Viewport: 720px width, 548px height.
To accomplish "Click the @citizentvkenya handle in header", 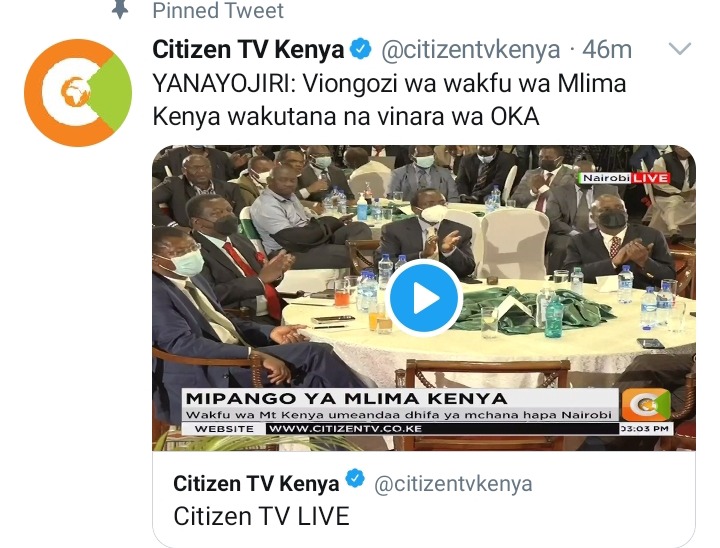I will (471, 50).
